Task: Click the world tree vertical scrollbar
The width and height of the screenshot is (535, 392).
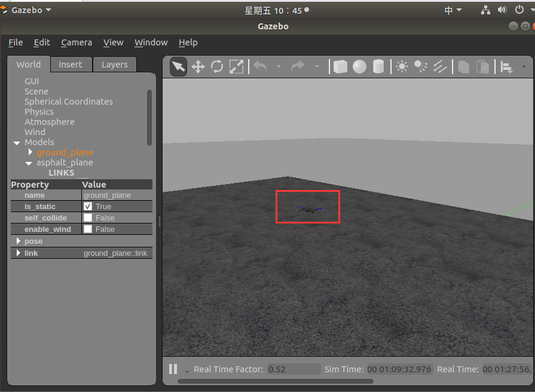Action: click(149, 118)
